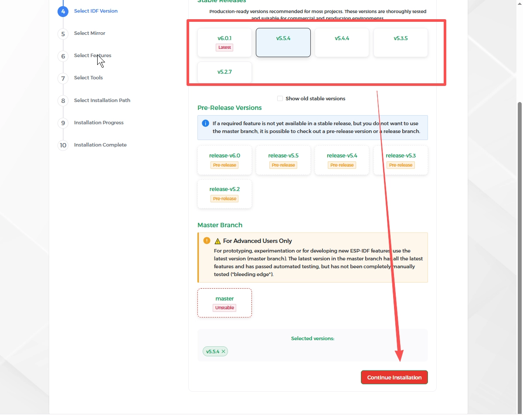Select stable release v5.4.4 card
Viewport: 523px width, 420px height.
342,42
